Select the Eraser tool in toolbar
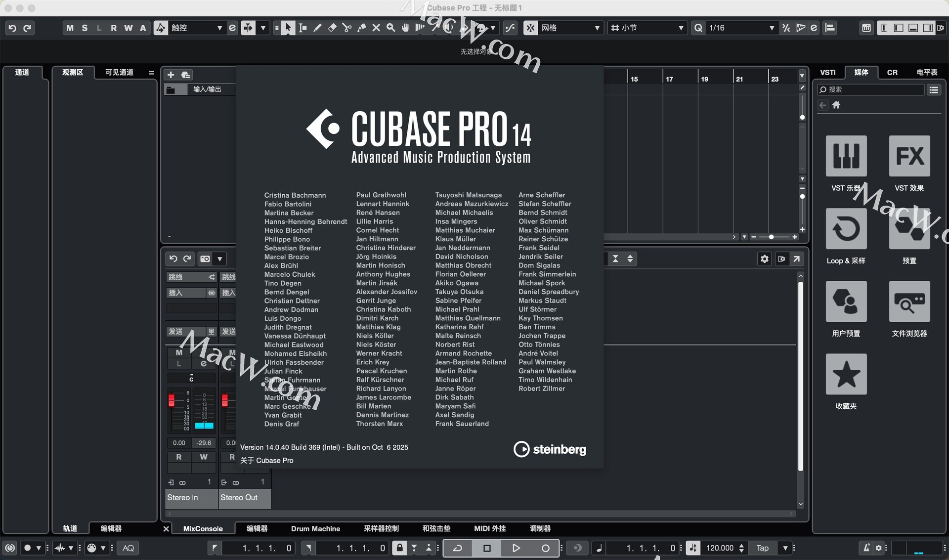Image resolution: width=949 pixels, height=560 pixels. tap(332, 28)
